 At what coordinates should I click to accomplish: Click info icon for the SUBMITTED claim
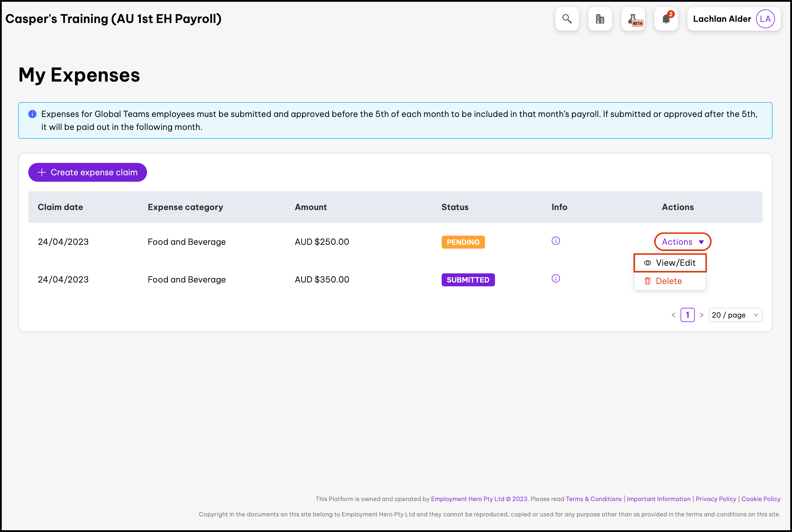[x=555, y=279]
